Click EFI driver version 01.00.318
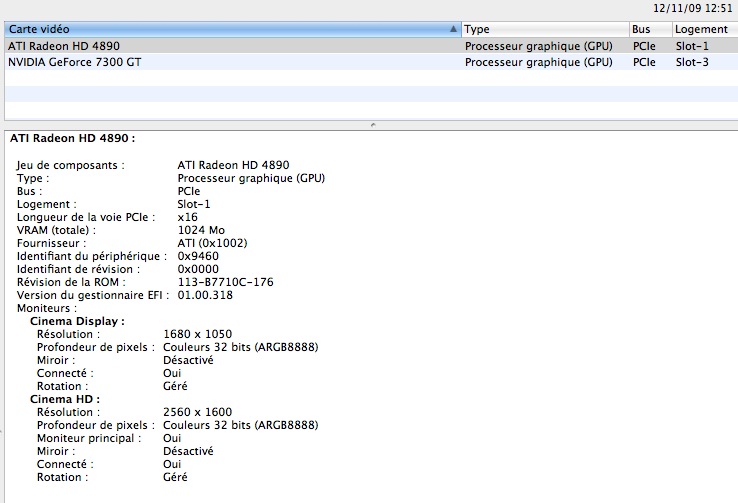Image resolution: width=738 pixels, height=503 pixels. (205, 295)
